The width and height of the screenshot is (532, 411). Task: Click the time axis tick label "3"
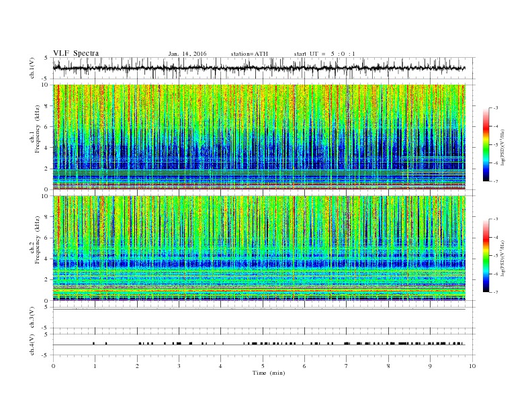(179, 366)
